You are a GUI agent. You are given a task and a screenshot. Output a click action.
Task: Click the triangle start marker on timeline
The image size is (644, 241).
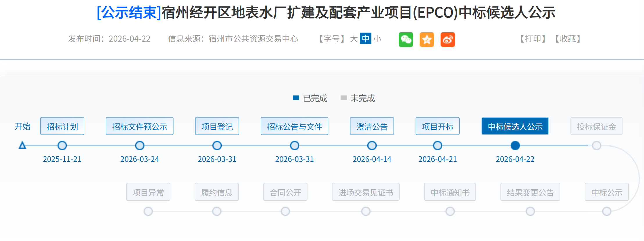tap(22, 146)
